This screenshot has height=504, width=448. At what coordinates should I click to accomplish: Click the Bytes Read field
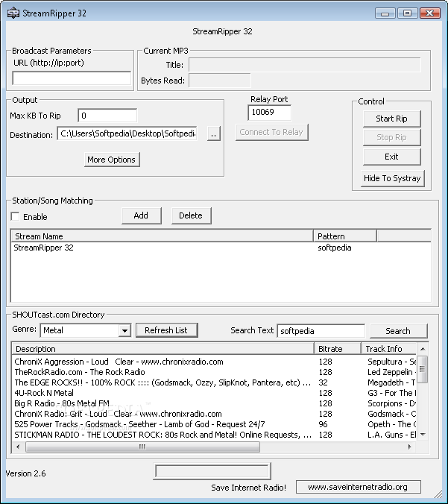(219, 81)
